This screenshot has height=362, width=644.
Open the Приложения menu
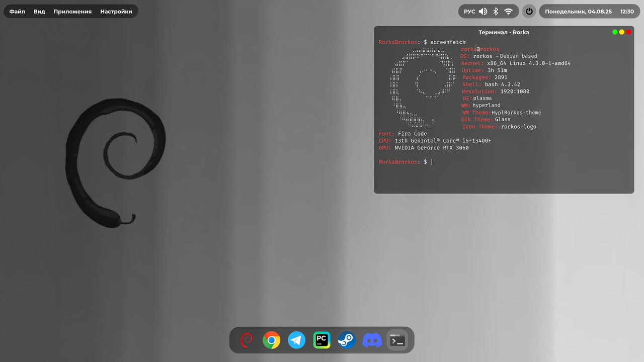click(72, 12)
